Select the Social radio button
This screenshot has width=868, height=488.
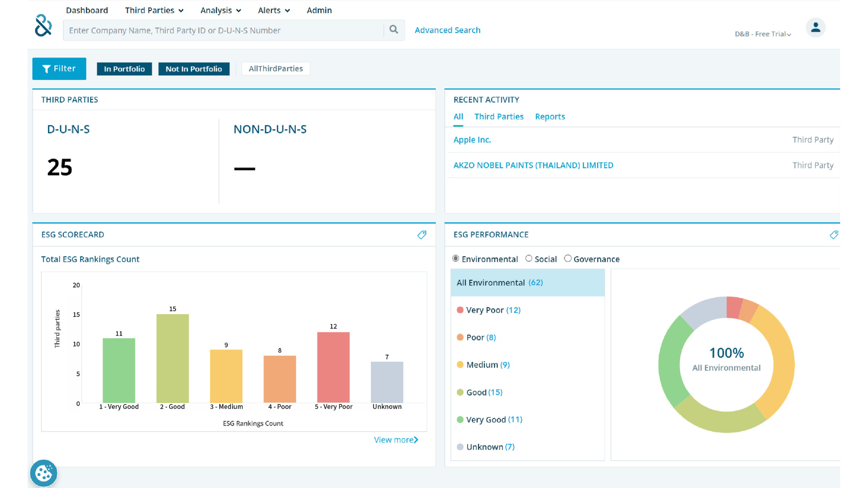pyautogui.click(x=529, y=258)
